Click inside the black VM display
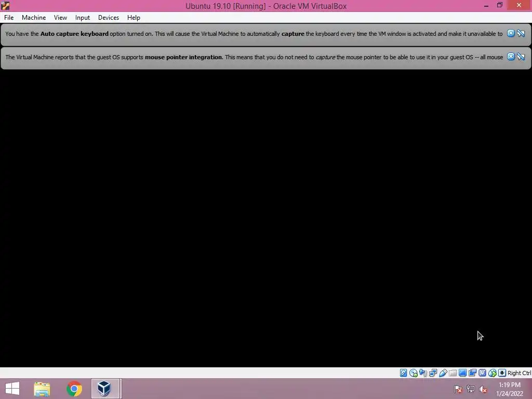This screenshot has height=399, width=532. point(266,219)
